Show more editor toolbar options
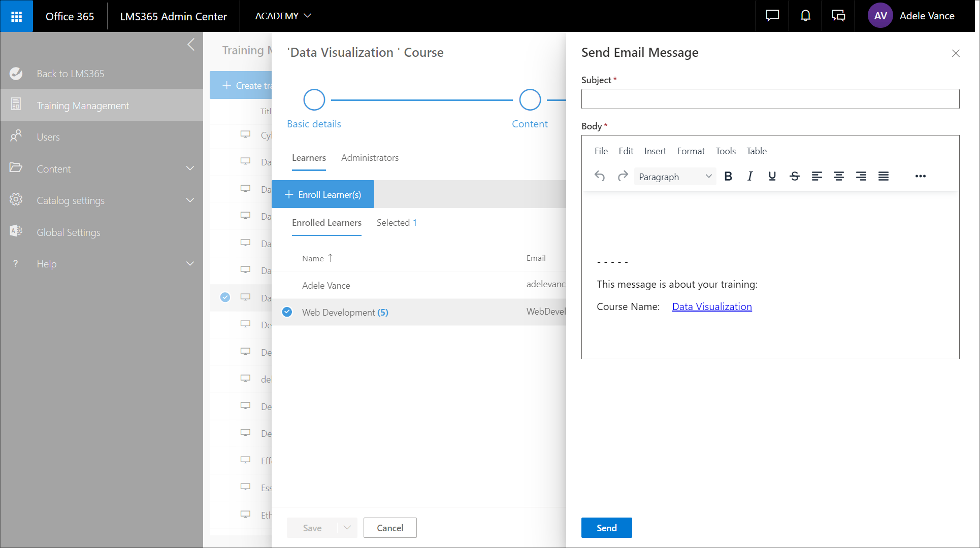Screen dimensions: 980x548 click(x=920, y=176)
